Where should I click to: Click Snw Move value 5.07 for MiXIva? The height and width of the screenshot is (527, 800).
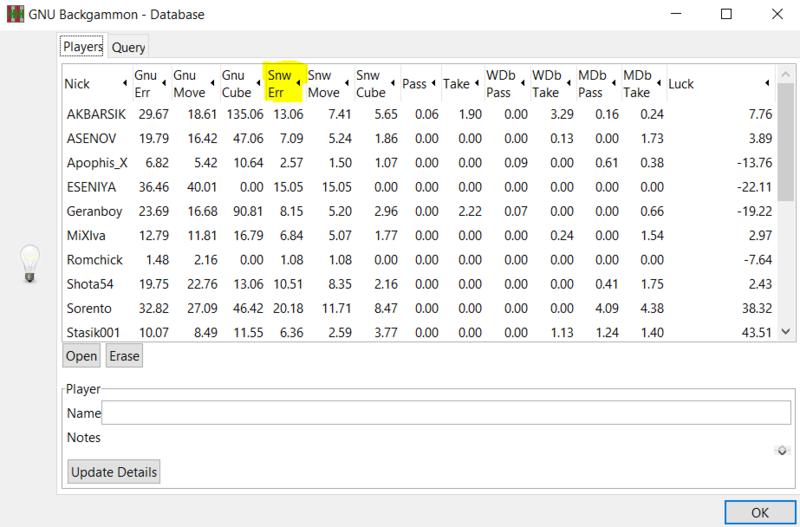coord(340,236)
